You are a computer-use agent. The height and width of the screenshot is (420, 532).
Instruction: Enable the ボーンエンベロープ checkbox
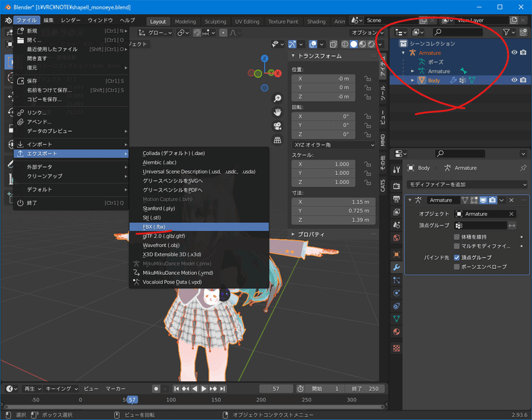(457, 266)
